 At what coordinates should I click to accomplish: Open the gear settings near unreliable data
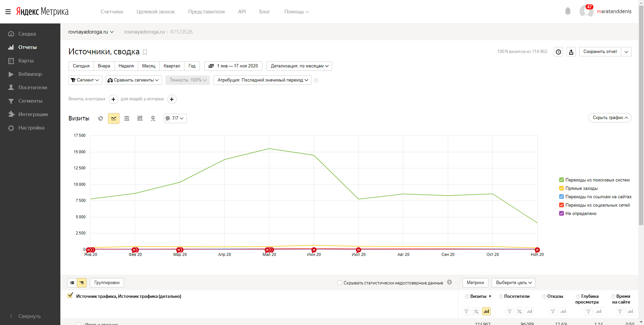(449, 282)
